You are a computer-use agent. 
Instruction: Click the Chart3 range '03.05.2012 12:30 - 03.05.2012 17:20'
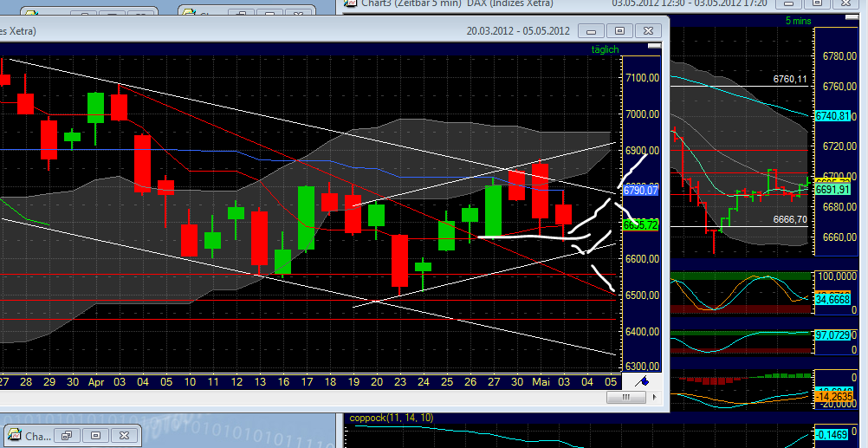(x=690, y=3)
